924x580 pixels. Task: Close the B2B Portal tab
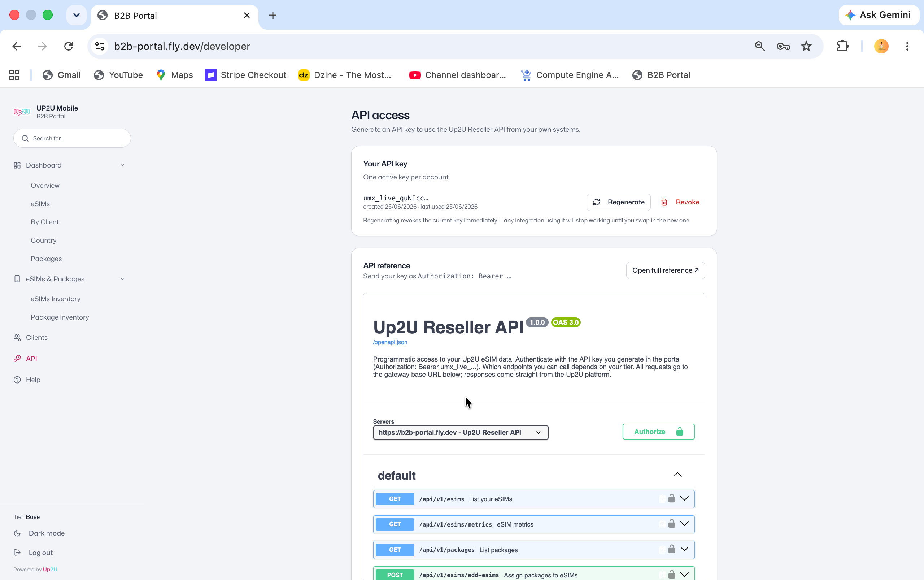[247, 15]
